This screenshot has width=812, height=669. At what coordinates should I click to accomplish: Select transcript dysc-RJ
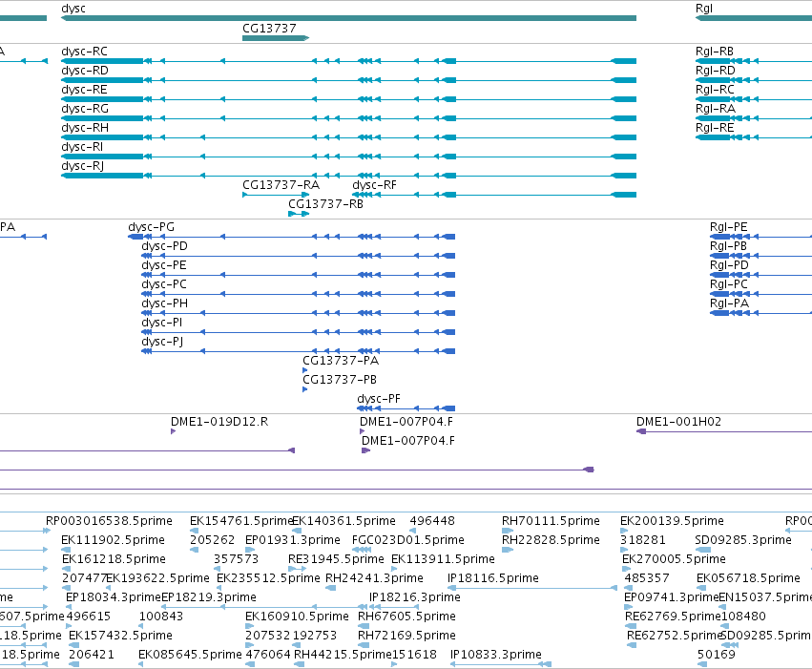[348, 176]
